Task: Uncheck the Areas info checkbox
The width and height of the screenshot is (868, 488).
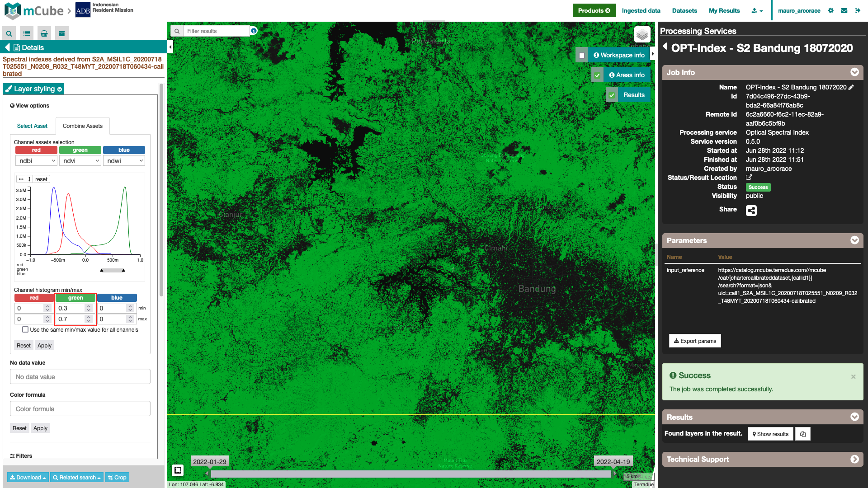Action: click(598, 75)
